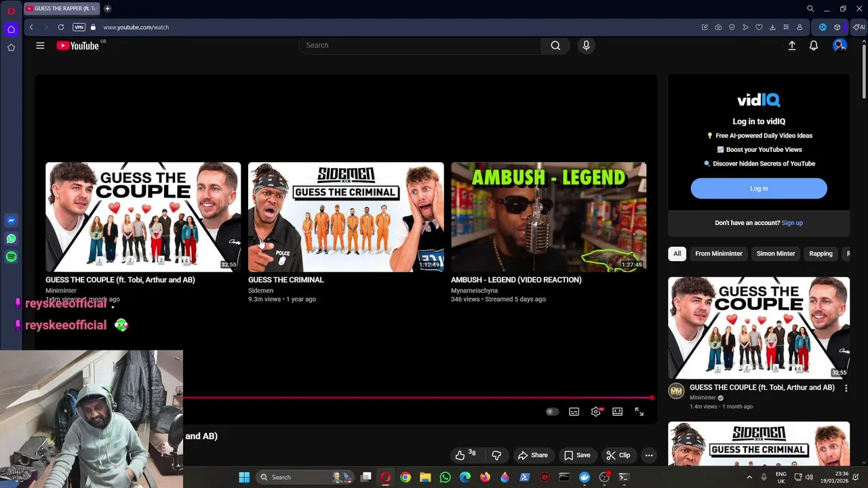The image size is (868, 488).
Task: Open Opera downloads panel
Action: pos(772,27)
